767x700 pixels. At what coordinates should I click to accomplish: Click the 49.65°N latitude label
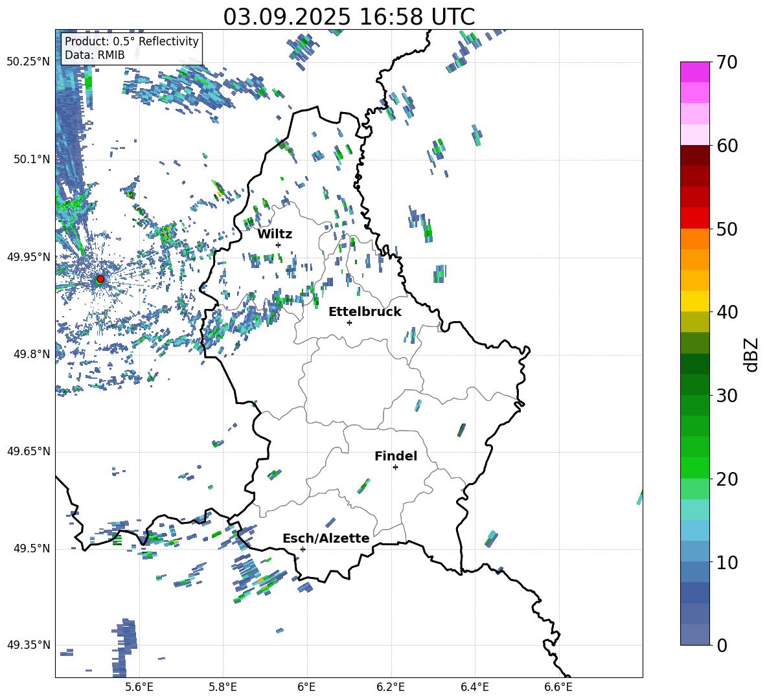(x=28, y=451)
